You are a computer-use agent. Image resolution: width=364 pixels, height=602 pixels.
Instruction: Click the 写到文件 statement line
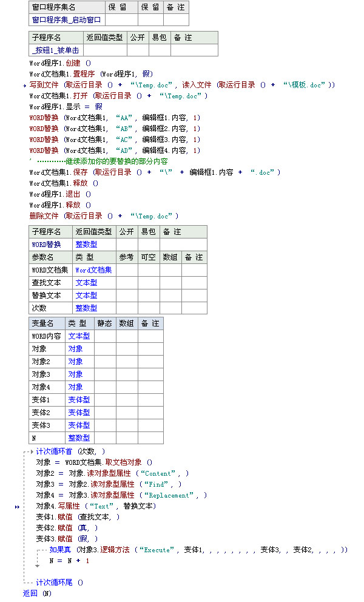pyautogui.click(x=182, y=85)
